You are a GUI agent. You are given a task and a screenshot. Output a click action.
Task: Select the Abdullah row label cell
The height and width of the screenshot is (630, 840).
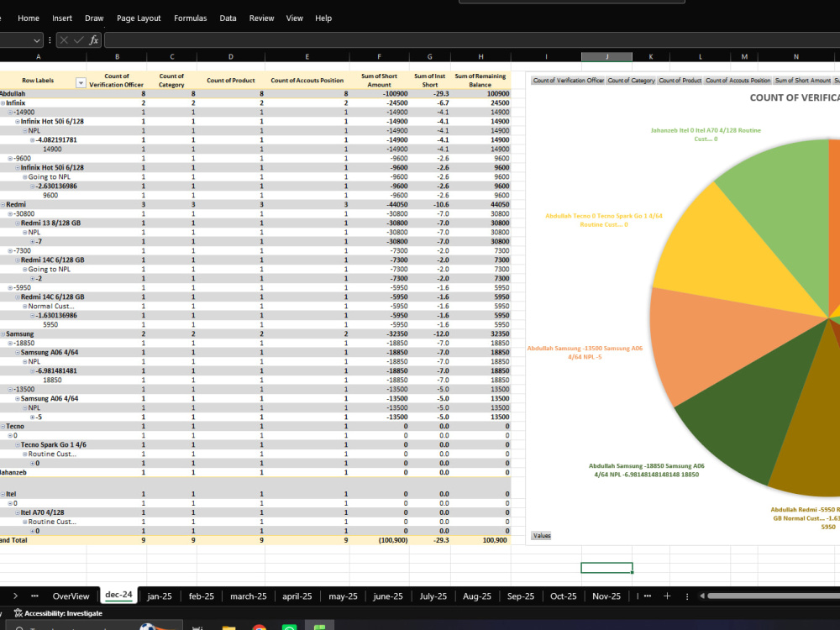pyautogui.click(x=43, y=94)
